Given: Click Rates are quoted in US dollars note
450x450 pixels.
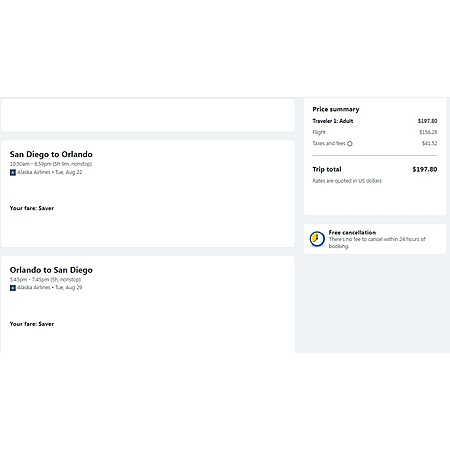Looking at the screenshot, I should pos(347,181).
